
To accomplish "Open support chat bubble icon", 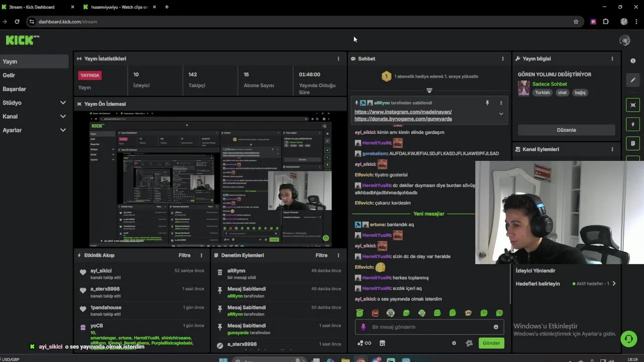I will (628, 339).
